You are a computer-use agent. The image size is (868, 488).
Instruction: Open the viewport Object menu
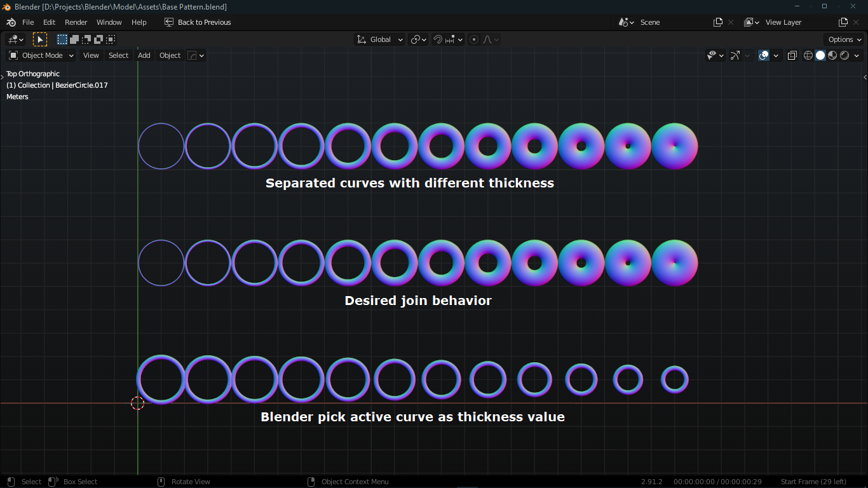170,55
